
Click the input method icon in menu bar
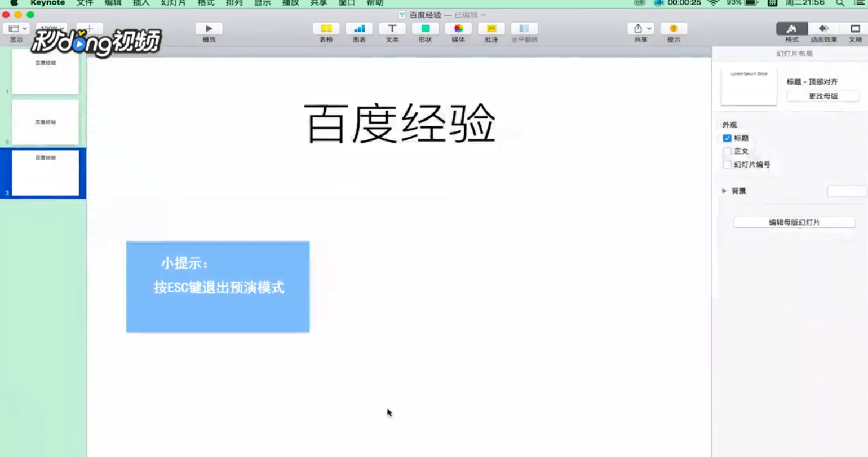coord(772,3)
